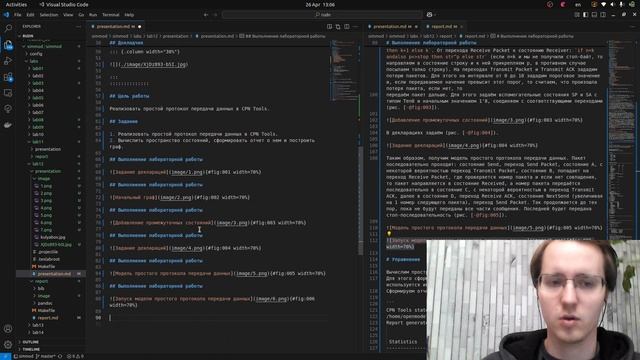The width and height of the screenshot is (640, 360).
Task: Click the left editor vertical scrollbar
Action: 360,200
